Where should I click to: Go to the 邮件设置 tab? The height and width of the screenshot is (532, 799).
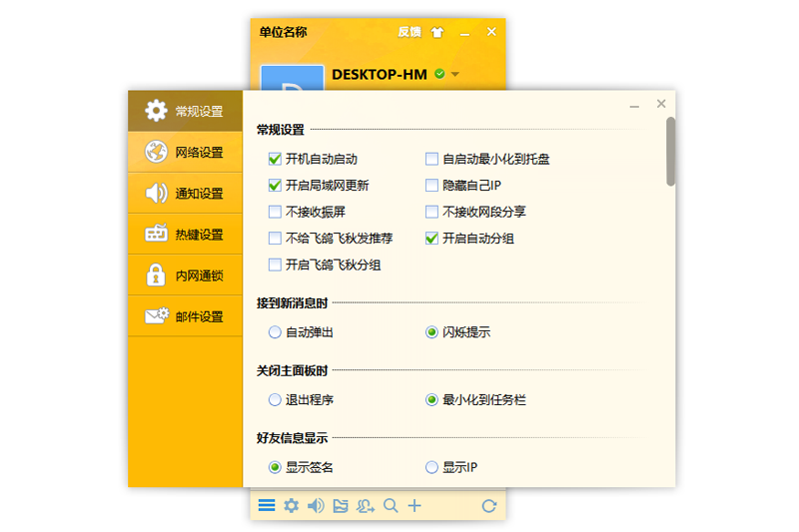click(x=185, y=316)
